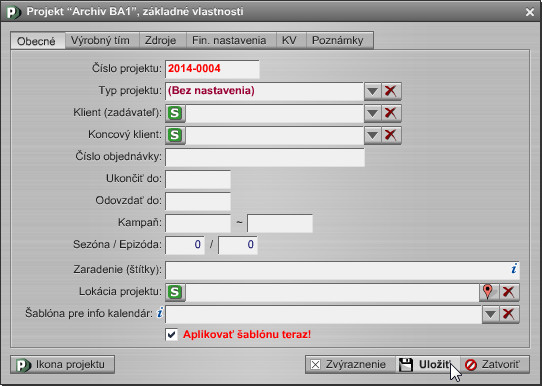This screenshot has height=386, width=542.
Task: Switch to the Výrobný tím tab
Action: (102, 40)
